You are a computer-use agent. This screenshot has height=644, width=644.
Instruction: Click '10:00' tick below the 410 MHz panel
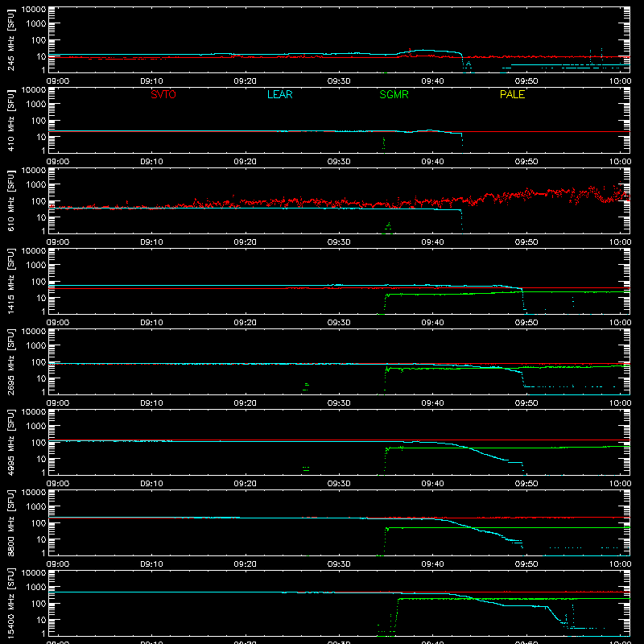[x=620, y=162]
